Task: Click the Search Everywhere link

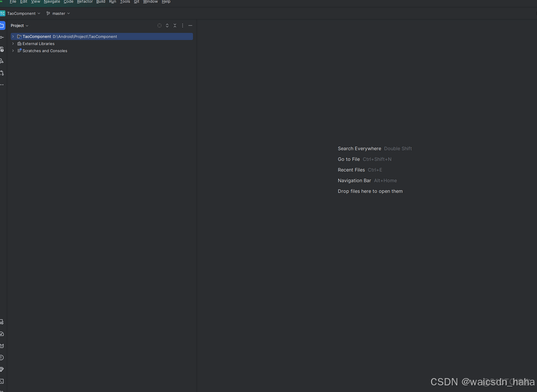Action: (359, 148)
